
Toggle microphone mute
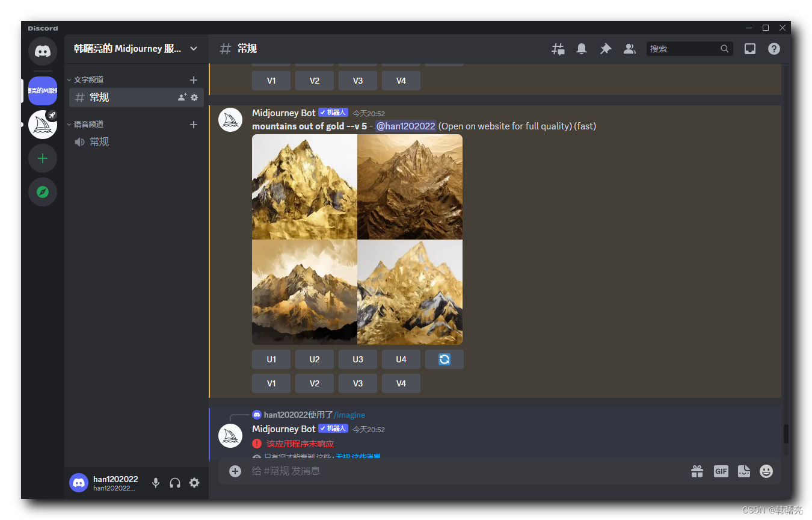[x=156, y=483]
